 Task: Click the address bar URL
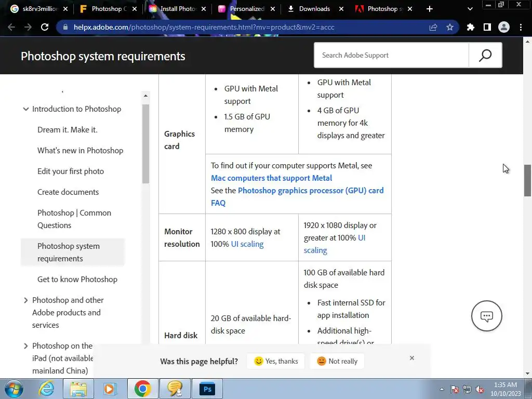click(204, 27)
